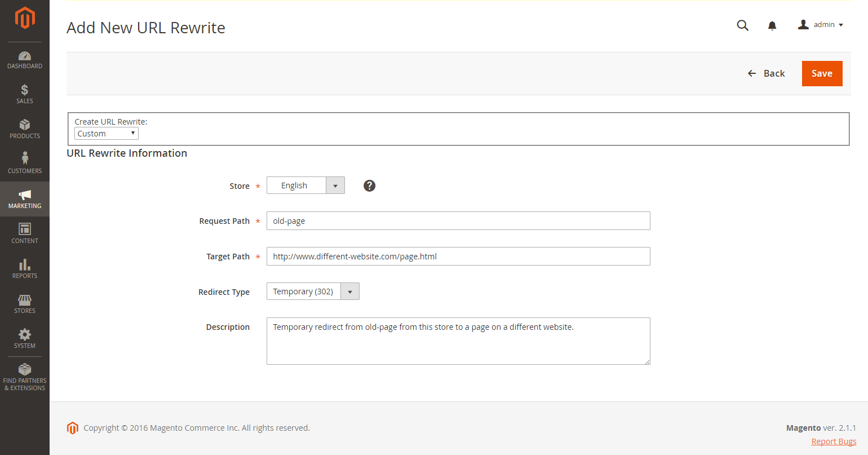Open the Stores menu

point(25,303)
